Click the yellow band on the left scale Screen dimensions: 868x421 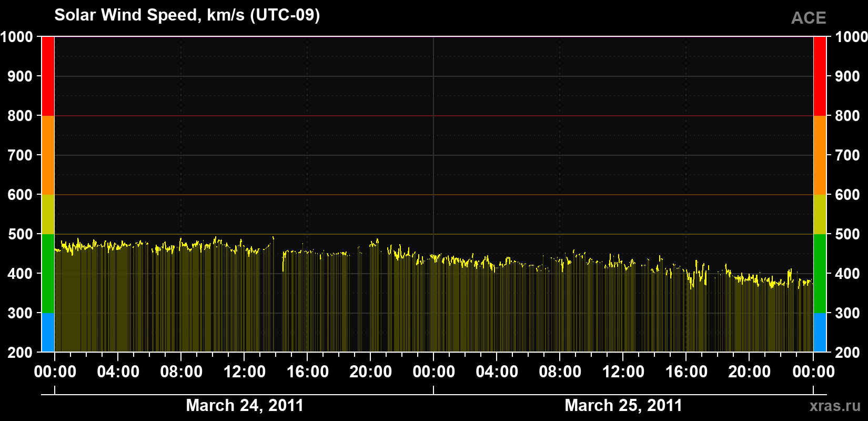48,214
